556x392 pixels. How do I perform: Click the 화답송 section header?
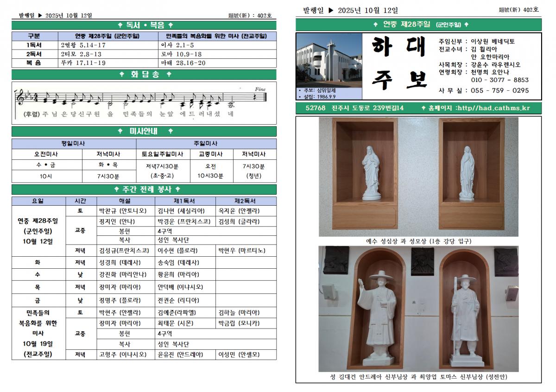(x=144, y=74)
